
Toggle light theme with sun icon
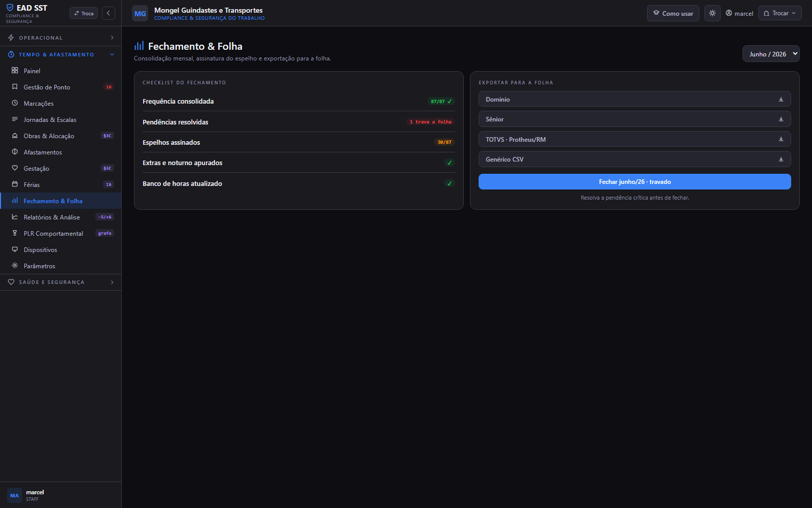[x=713, y=13]
